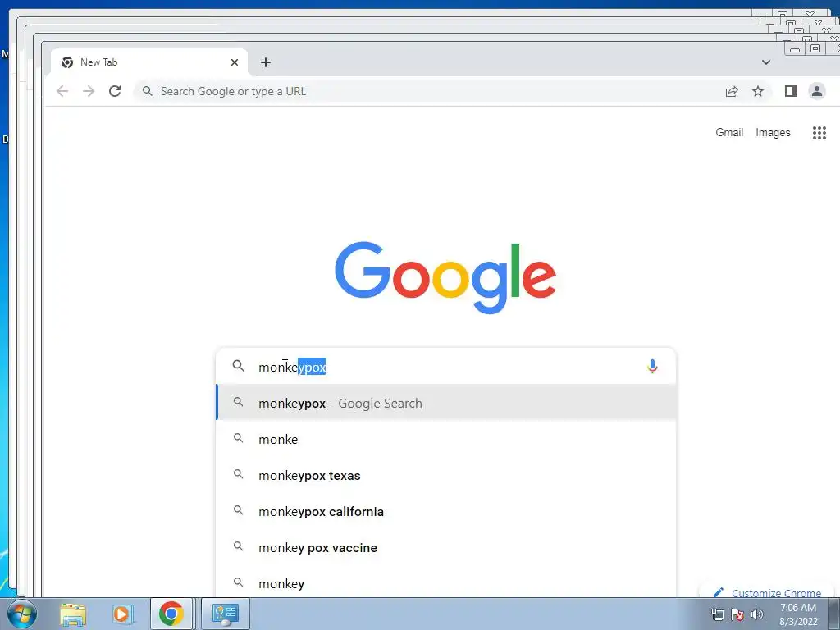Viewport: 840px width, 630px height.
Task: Choose the 'monkeypox california' suggestion
Action: 445,512
